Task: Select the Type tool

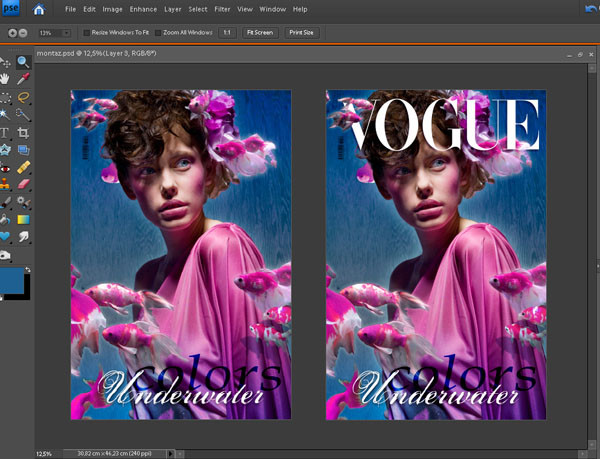Action: [5, 133]
